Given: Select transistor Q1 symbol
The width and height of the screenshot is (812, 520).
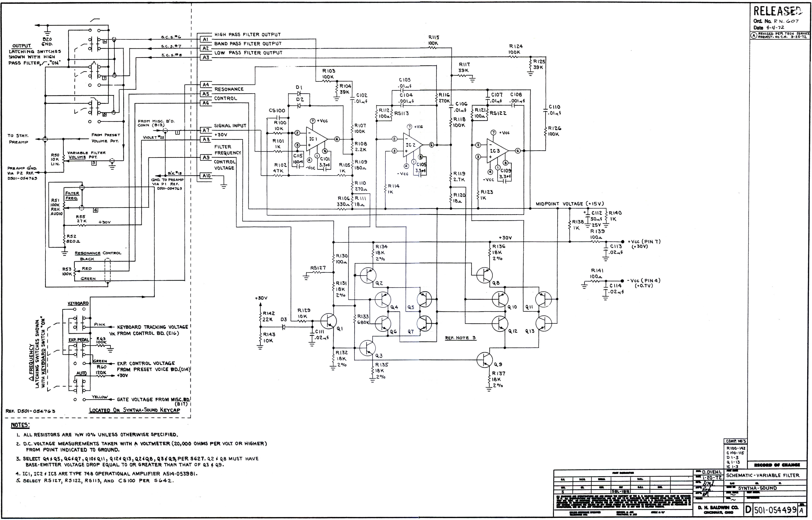Looking at the screenshot, I should tap(328, 321).
